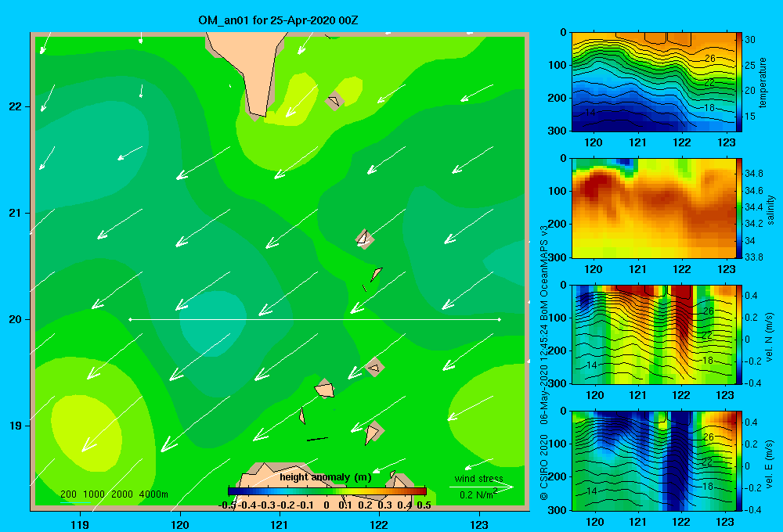Click longitude label 120 on main map
The width and height of the screenshot is (783, 532).
pos(180,524)
